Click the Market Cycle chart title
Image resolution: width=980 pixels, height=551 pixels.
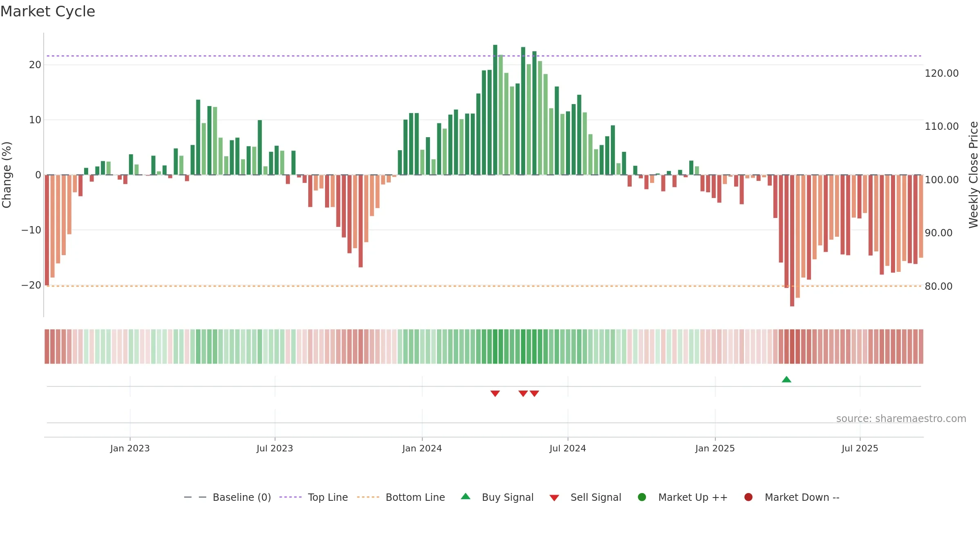(48, 11)
